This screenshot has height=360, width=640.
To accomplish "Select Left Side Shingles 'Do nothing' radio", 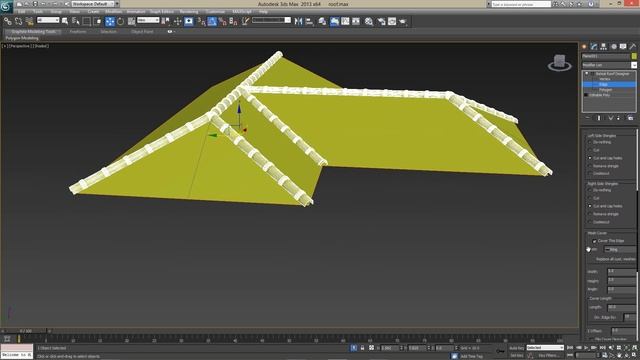I will click(590, 142).
